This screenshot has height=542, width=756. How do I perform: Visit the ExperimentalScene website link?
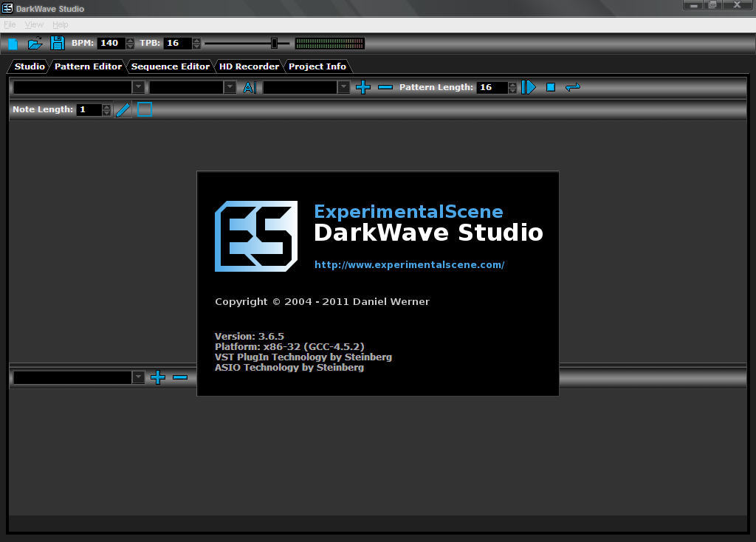(x=410, y=264)
